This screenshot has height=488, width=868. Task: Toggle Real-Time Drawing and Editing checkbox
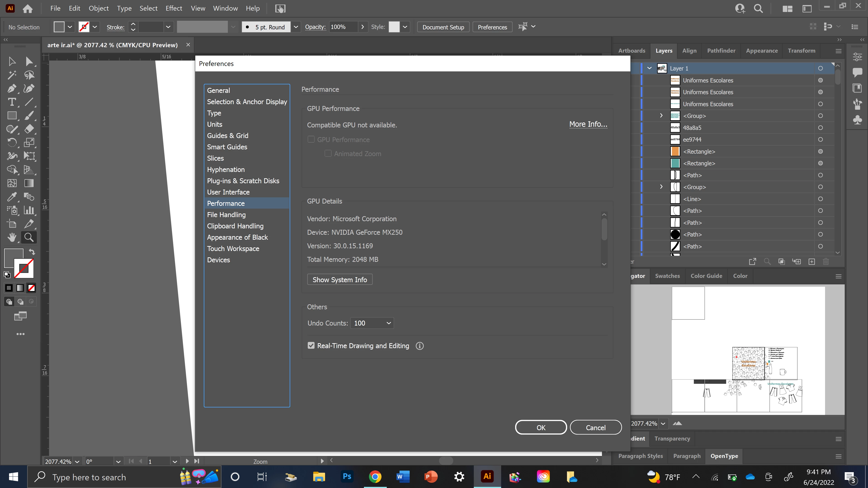311,345
